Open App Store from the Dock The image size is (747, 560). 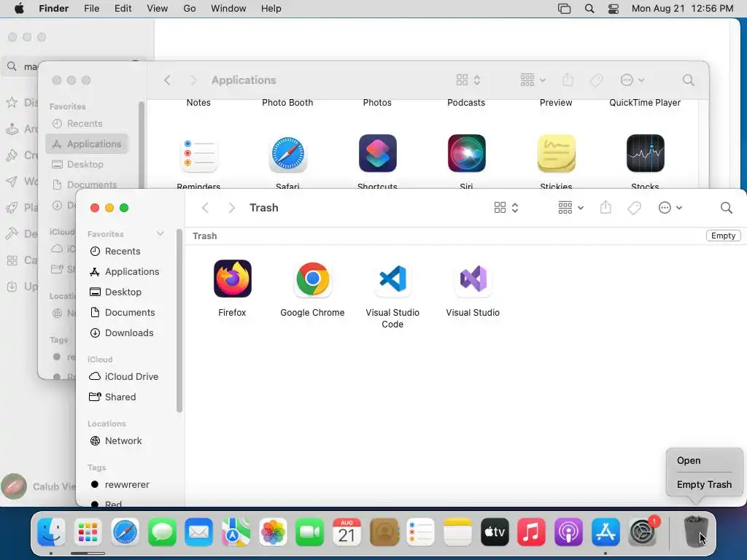(x=605, y=532)
